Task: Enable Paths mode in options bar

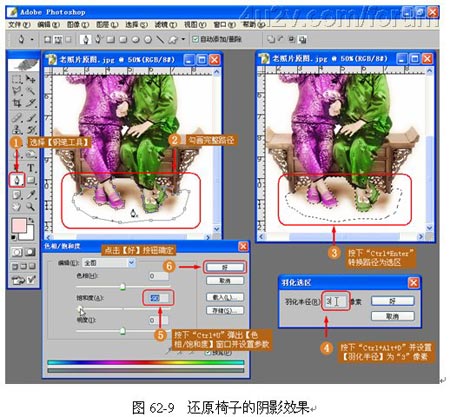Action: [x=58, y=39]
